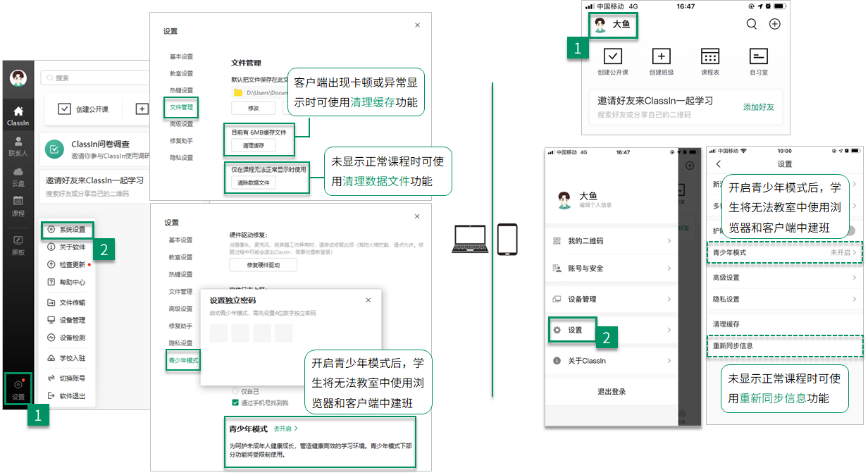
Task: Click the first password digit box
Action: pyautogui.click(x=218, y=333)
